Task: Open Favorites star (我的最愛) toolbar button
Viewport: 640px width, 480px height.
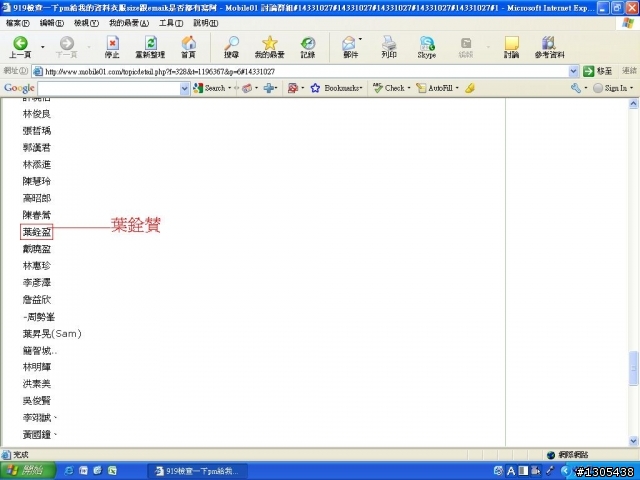Action: tap(269, 47)
